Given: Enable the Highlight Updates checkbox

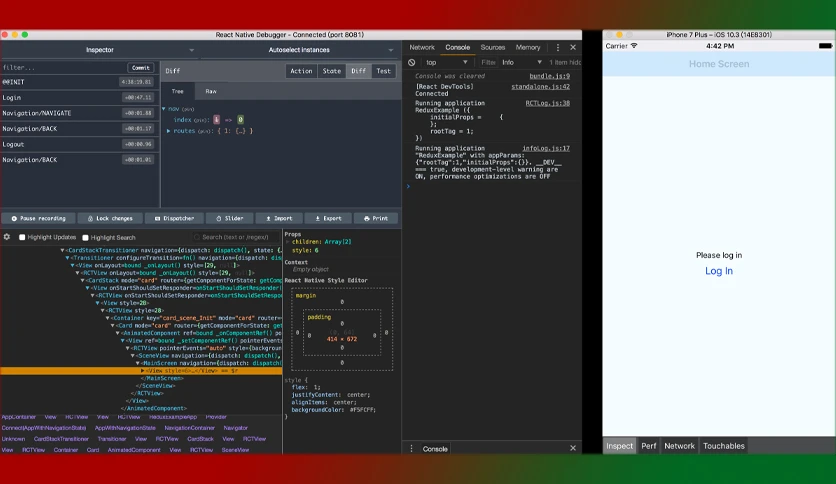Looking at the screenshot, I should point(22,237).
